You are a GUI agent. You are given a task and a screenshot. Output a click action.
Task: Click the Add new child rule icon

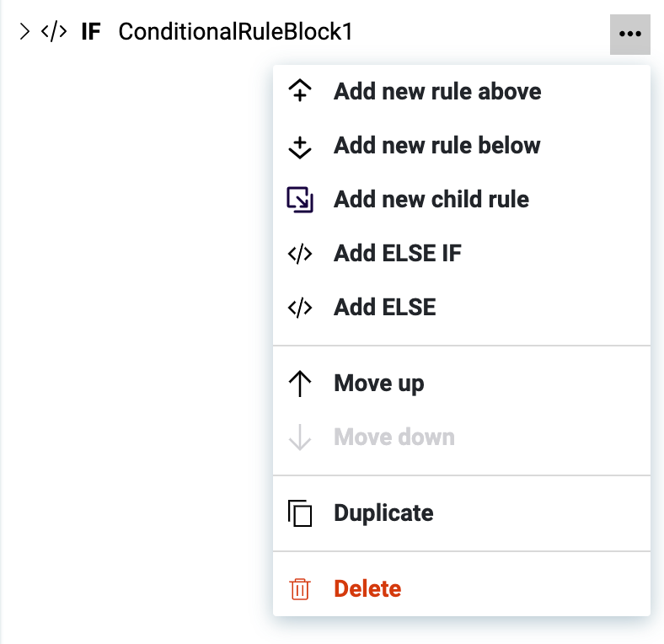click(x=300, y=200)
